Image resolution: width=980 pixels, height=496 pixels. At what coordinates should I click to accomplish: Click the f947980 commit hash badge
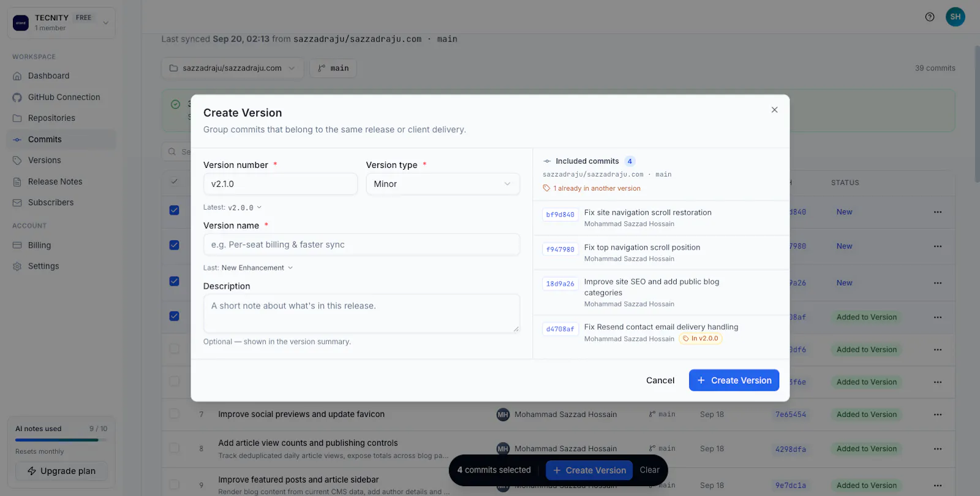click(560, 250)
